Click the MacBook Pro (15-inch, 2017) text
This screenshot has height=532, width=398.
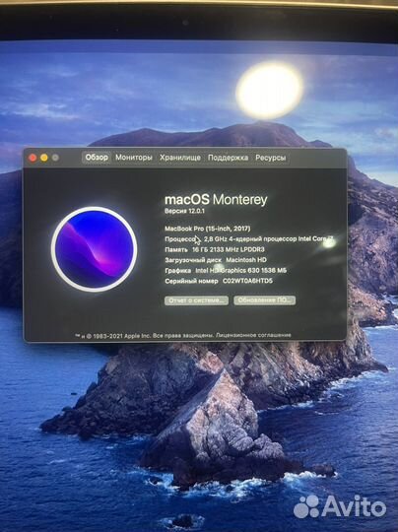[207, 229]
